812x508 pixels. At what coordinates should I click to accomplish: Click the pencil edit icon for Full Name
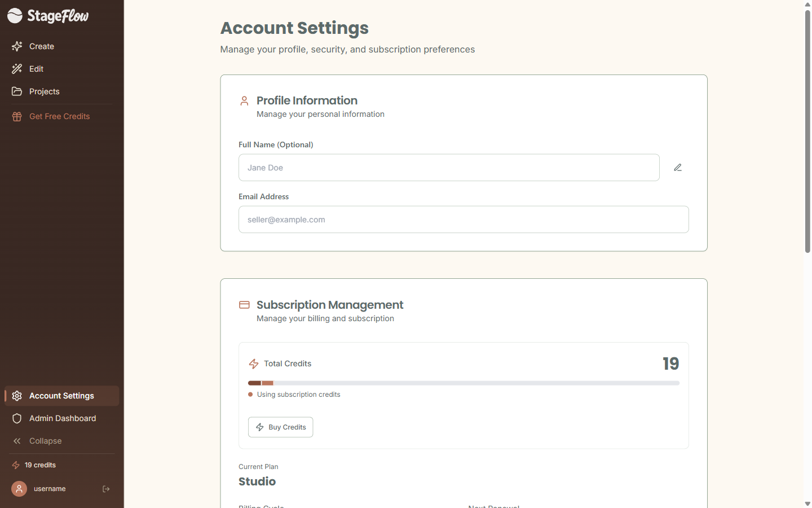(x=678, y=168)
